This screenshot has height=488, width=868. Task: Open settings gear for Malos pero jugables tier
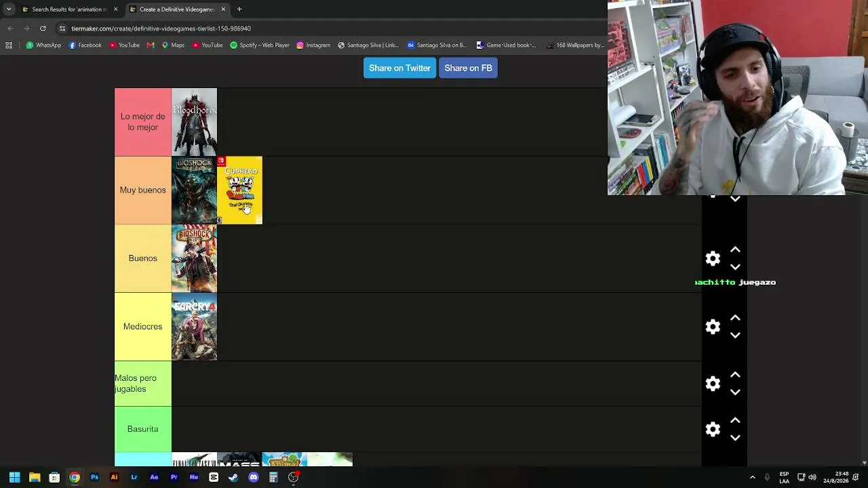(713, 384)
